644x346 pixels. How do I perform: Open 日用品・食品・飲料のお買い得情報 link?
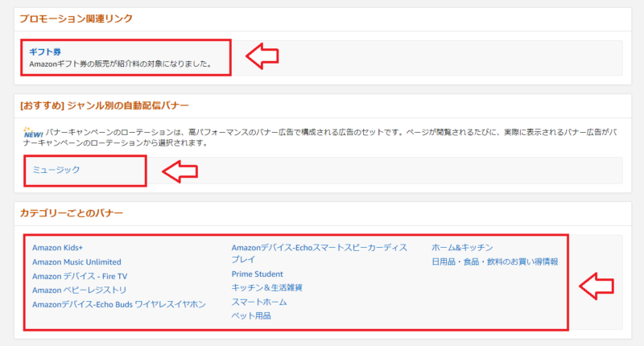(495, 262)
